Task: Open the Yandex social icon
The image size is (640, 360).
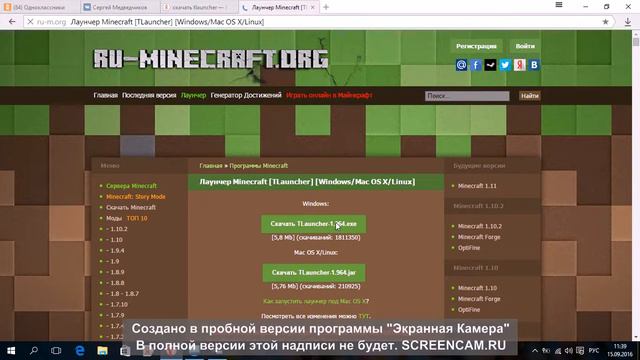Action: pyautogui.click(x=520, y=65)
